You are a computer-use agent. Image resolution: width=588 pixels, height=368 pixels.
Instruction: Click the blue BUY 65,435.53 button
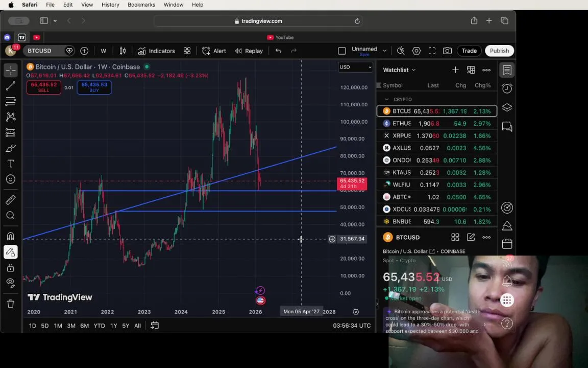coord(94,87)
